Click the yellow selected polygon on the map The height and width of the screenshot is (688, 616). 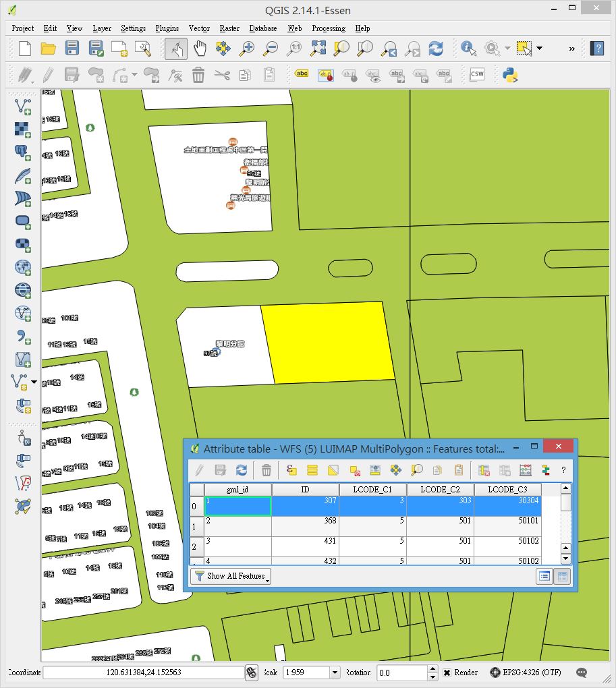point(328,342)
